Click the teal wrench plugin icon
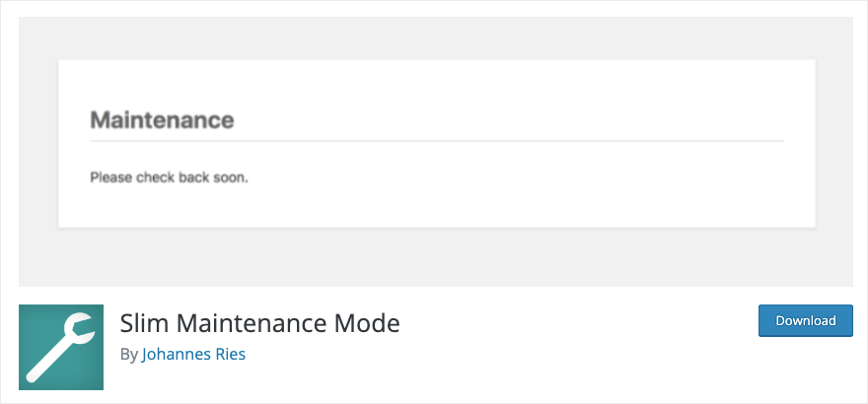 pyautogui.click(x=61, y=347)
